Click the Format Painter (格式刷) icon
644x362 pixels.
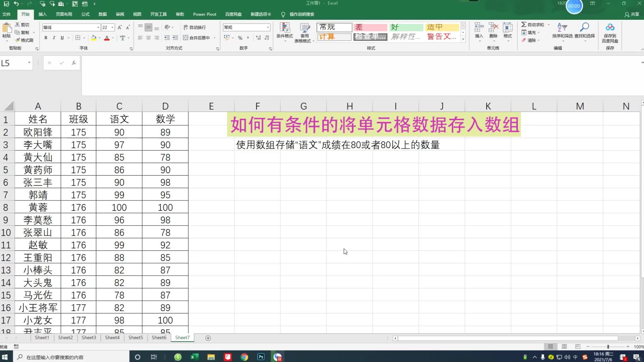[x=17, y=40]
